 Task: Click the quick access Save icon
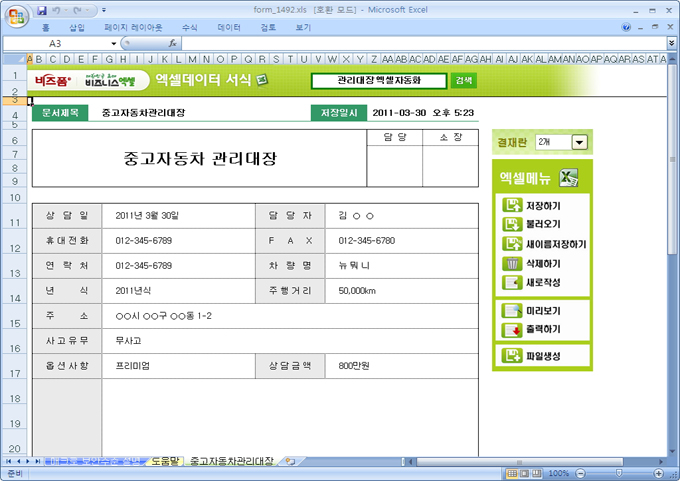tap(43, 9)
